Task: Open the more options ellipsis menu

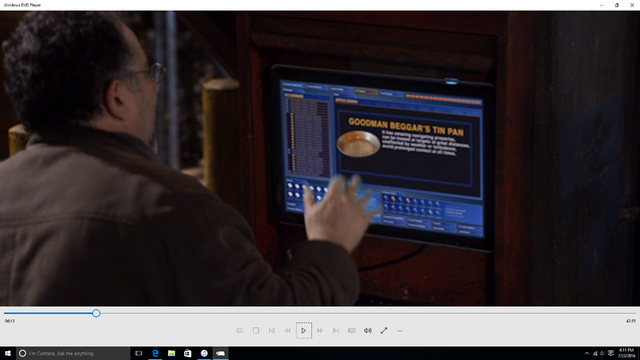Action: pyautogui.click(x=400, y=331)
